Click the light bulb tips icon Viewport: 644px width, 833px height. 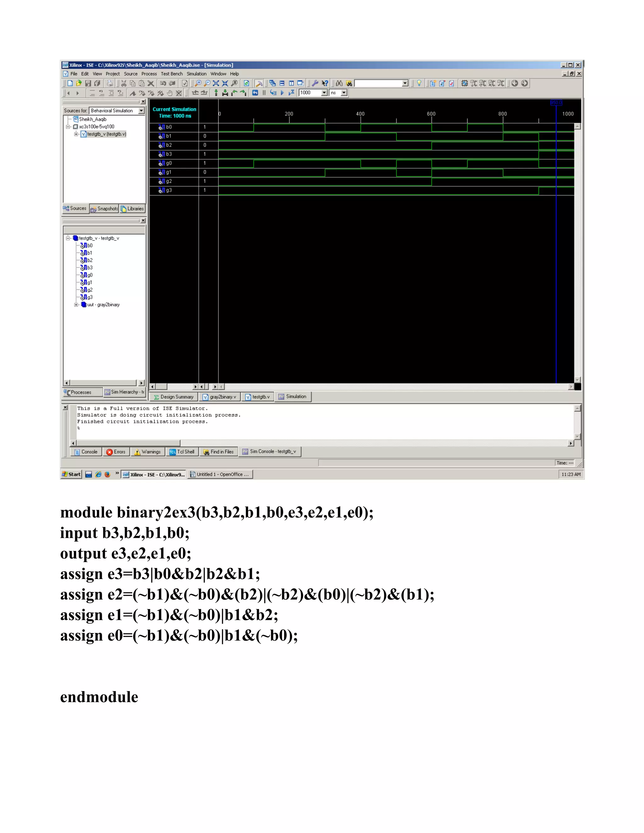pyautogui.click(x=419, y=83)
